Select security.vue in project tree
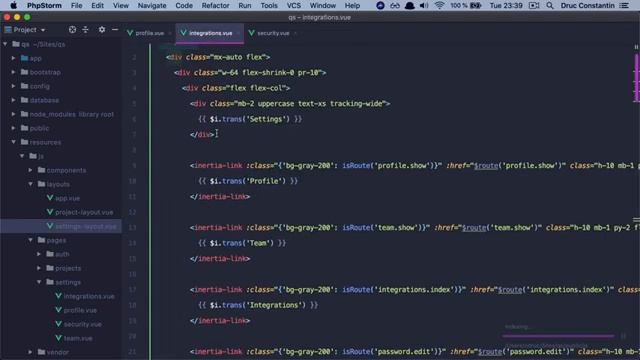Image resolution: width=640 pixels, height=360 pixels. tap(82, 324)
